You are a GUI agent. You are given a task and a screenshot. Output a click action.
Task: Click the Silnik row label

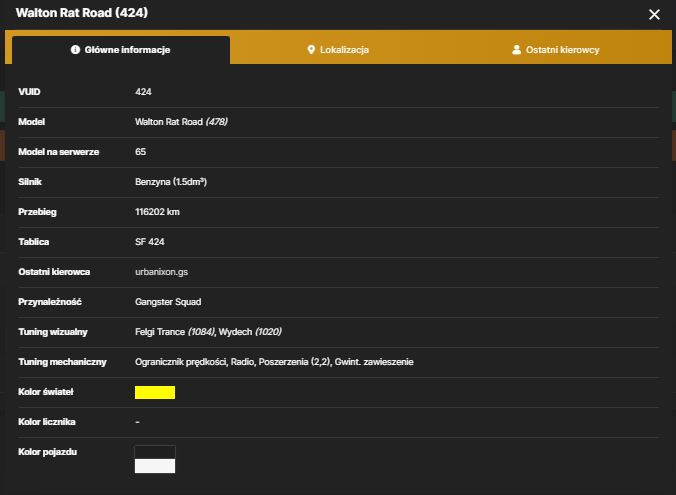click(x=30, y=182)
